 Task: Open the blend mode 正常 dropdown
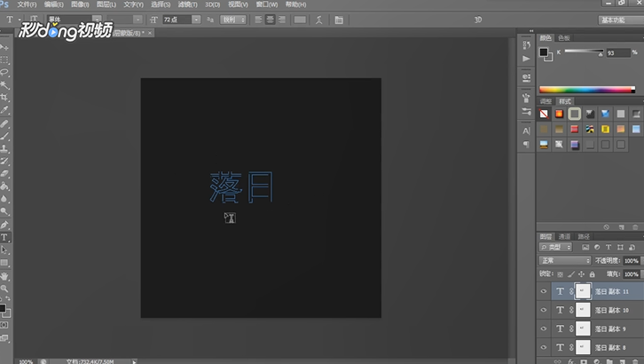pos(565,260)
